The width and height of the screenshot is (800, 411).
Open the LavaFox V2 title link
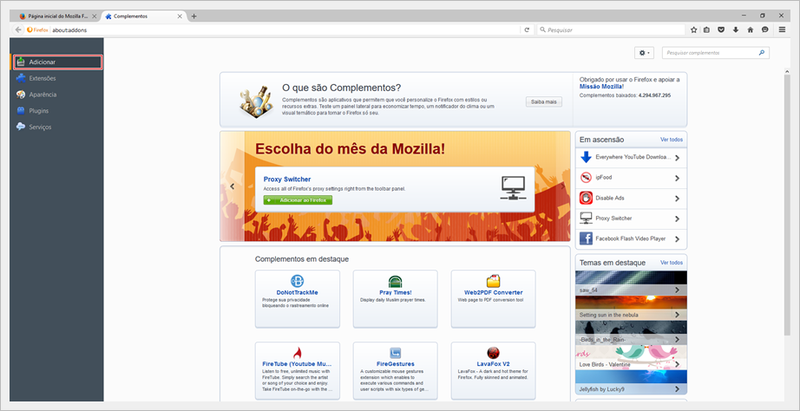tap(493, 365)
